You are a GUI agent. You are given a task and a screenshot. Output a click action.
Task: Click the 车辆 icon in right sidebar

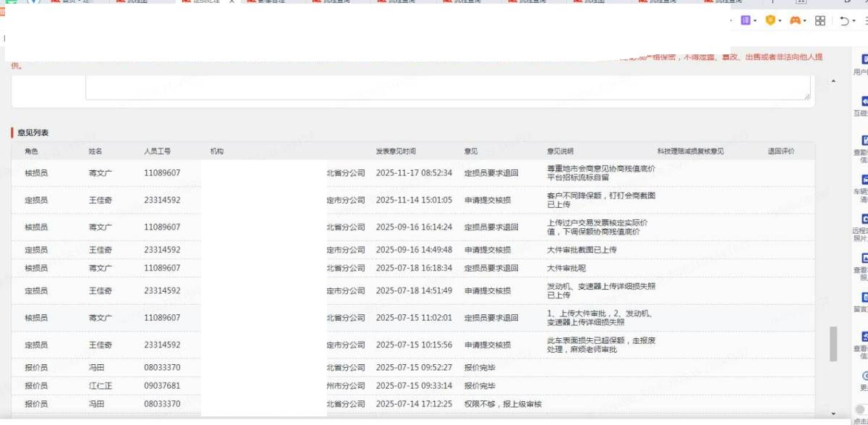[x=864, y=180]
